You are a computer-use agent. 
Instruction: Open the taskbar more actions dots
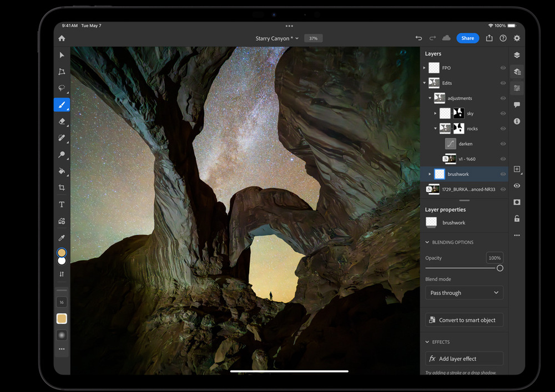click(x=517, y=235)
